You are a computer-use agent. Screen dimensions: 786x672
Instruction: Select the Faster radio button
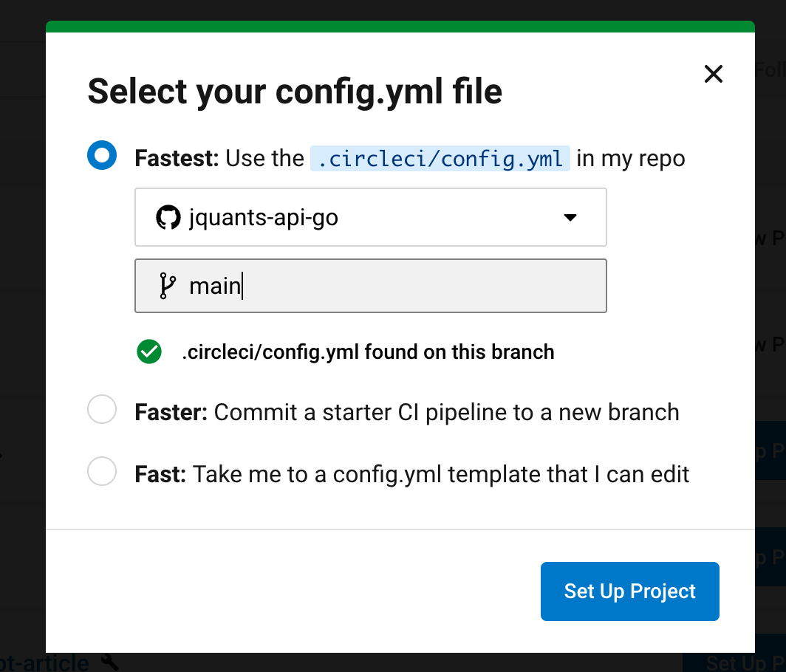click(x=102, y=410)
